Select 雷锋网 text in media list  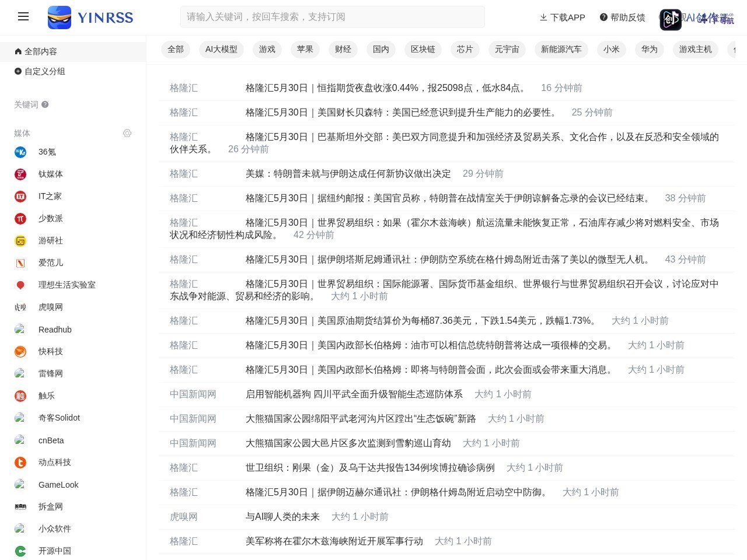51,373
